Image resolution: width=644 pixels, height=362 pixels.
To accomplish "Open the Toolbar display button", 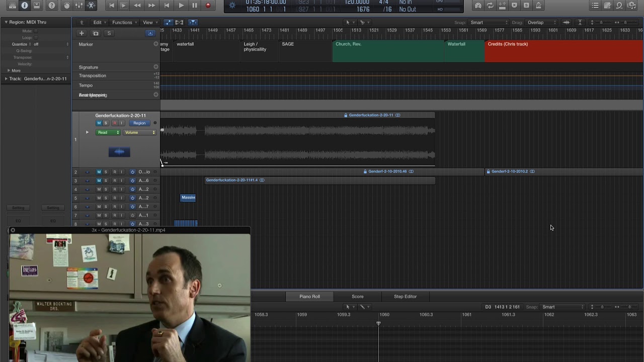I will 36,6.
